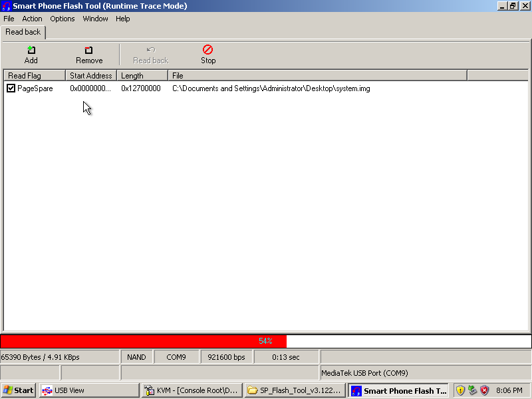Open the Action menu

pyautogui.click(x=32, y=19)
